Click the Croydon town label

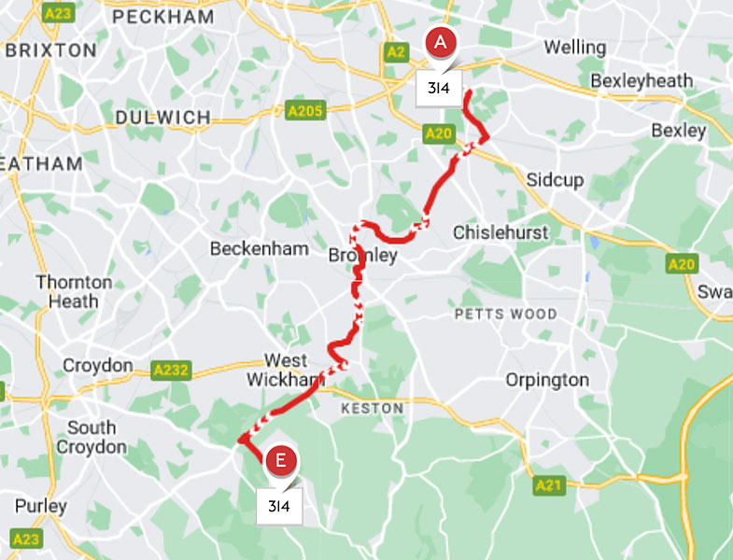[98, 366]
